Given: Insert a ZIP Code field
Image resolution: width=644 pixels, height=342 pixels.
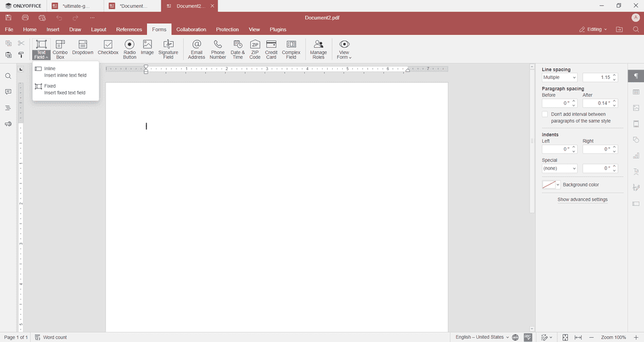Looking at the screenshot, I should click(254, 49).
